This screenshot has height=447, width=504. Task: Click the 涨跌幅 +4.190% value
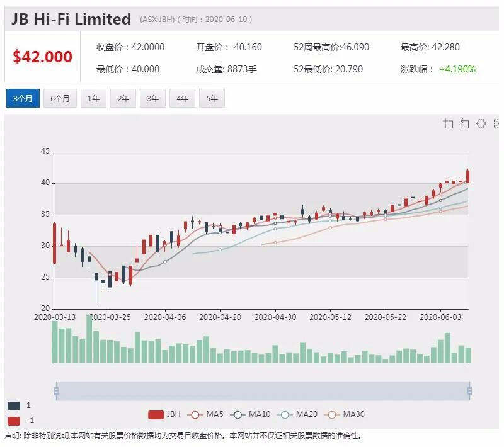(x=438, y=69)
